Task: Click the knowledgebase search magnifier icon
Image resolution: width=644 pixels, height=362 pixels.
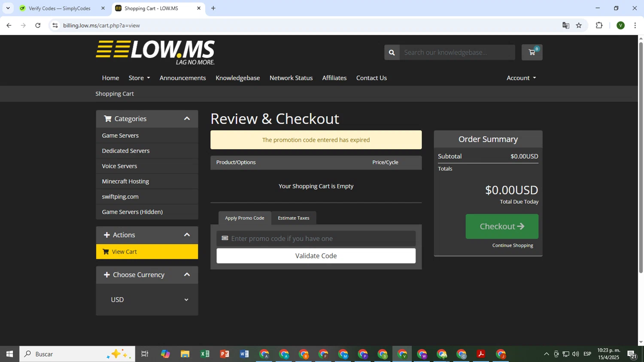Action: [x=392, y=52]
